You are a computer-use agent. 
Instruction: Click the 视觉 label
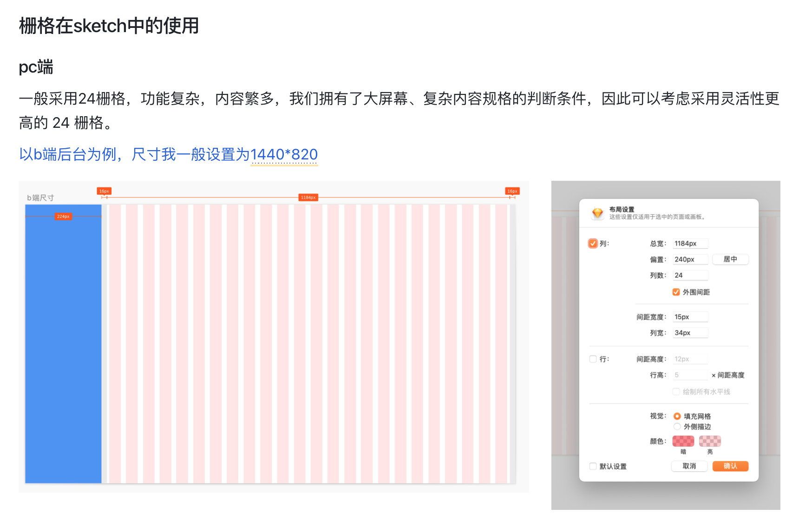pos(658,416)
